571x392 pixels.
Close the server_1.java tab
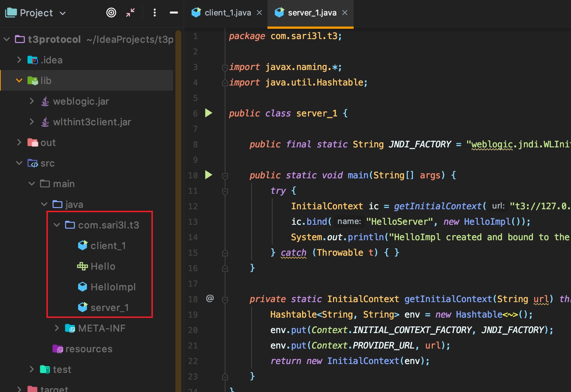coord(345,13)
